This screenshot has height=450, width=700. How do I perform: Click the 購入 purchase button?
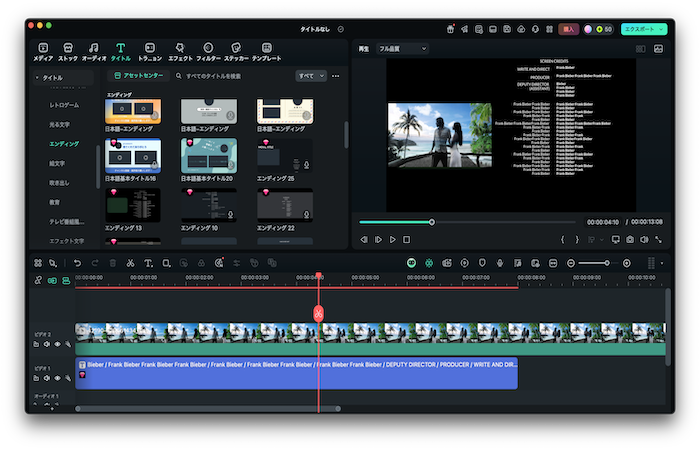click(x=568, y=29)
